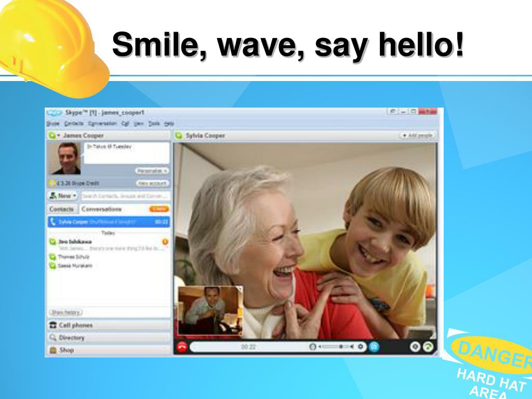Click phone icon on Sylvia Cooper call row
Viewport: 532px width, 399px height.
pos(52,222)
